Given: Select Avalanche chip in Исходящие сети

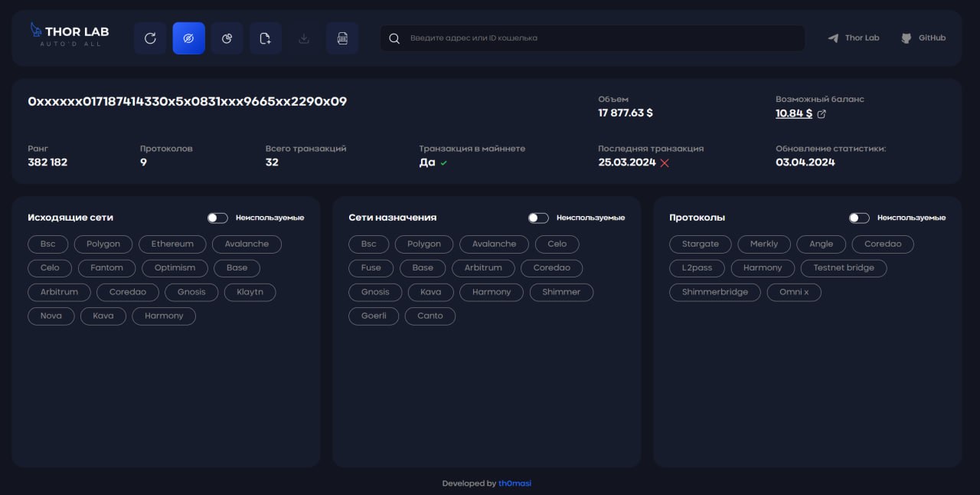Looking at the screenshot, I should (247, 244).
